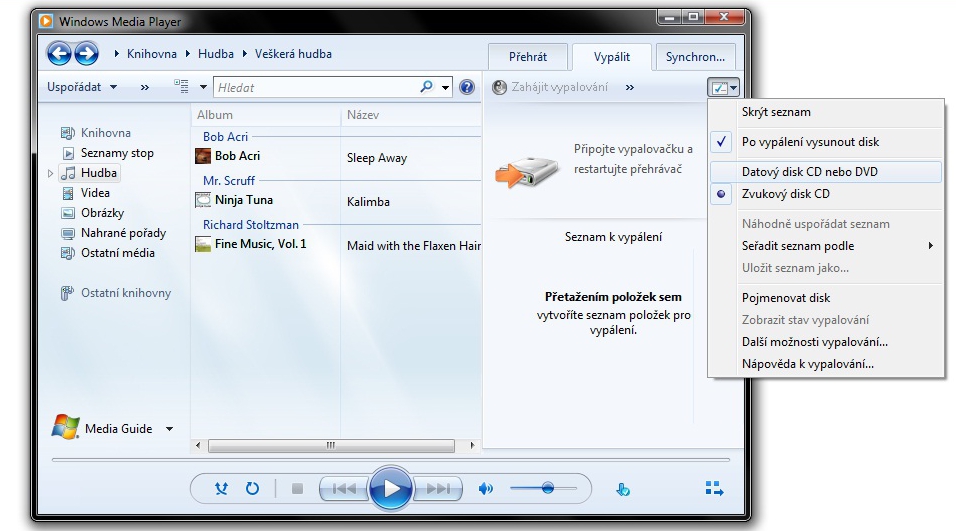Expand breadcrumb arrow before Veškerá hudba

[x=244, y=54]
